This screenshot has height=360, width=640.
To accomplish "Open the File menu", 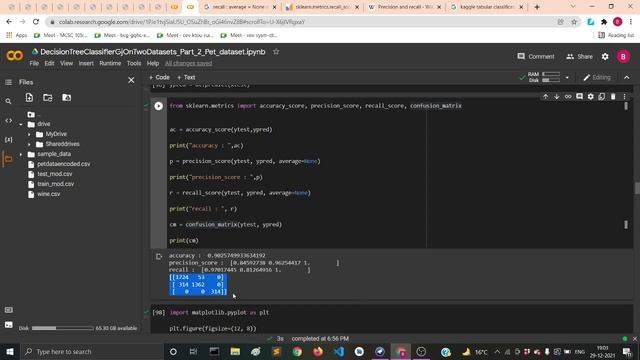I will tap(34, 64).
